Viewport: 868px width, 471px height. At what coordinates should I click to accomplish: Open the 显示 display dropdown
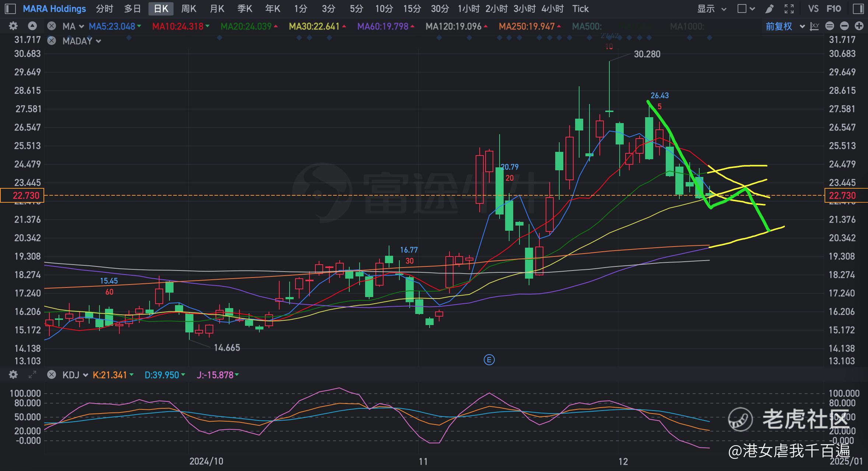(x=711, y=8)
